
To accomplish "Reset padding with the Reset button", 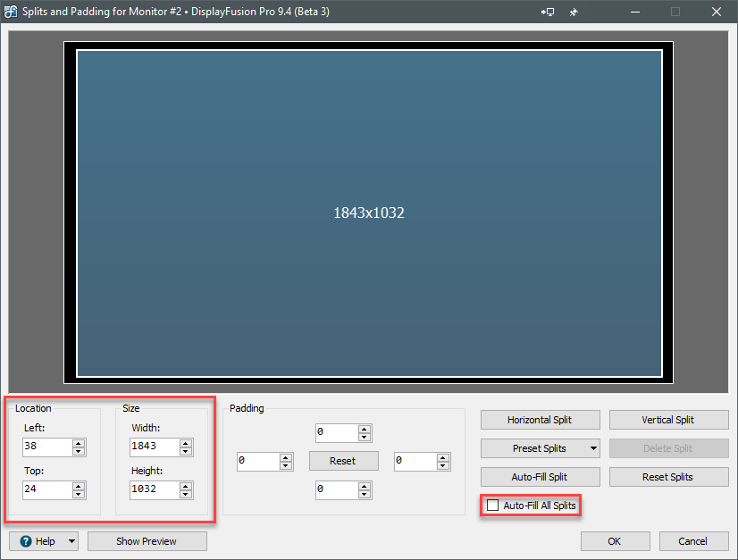I will [342, 461].
